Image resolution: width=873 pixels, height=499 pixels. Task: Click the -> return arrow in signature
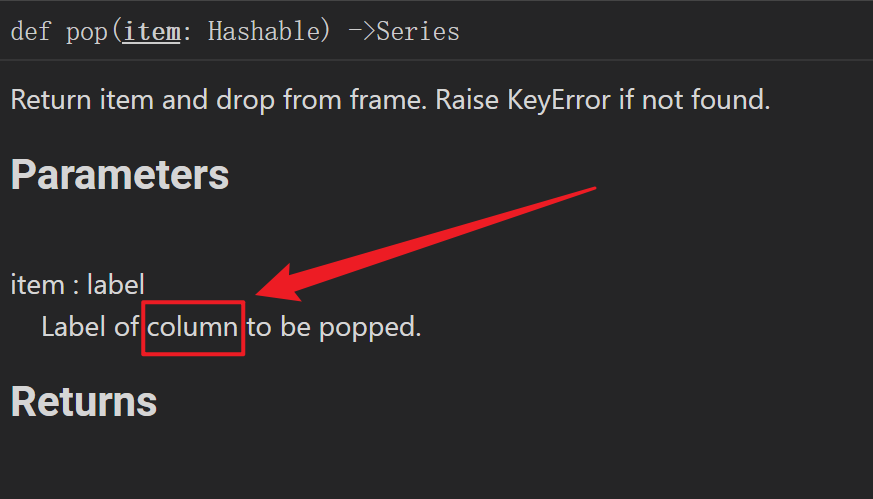coord(361,31)
